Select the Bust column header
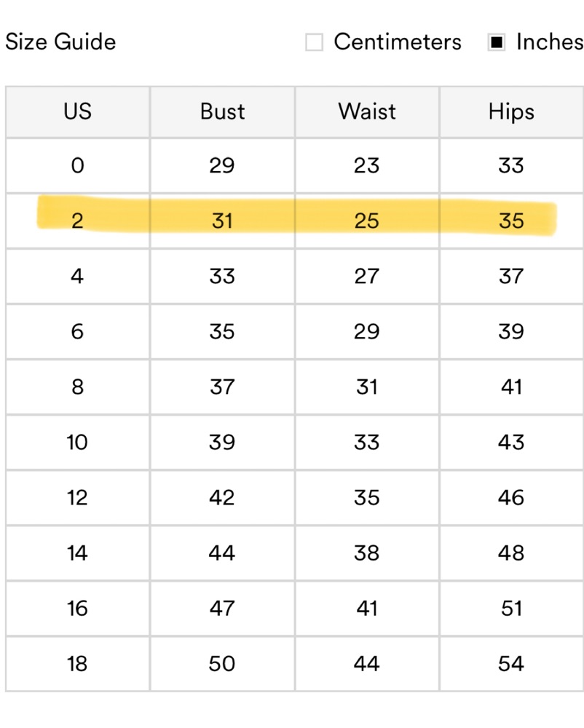Image resolution: width=584 pixels, height=728 pixels. [x=222, y=111]
